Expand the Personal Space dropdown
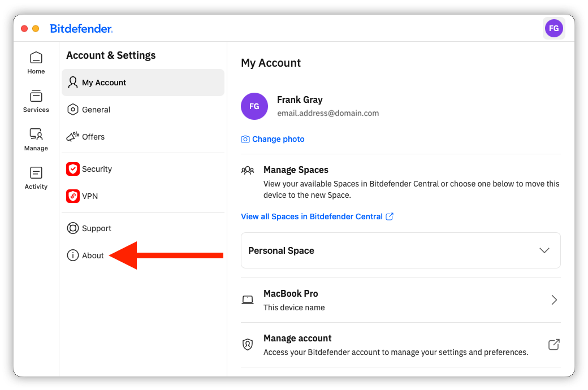Image resolution: width=588 pixels, height=390 pixels. 400,250
